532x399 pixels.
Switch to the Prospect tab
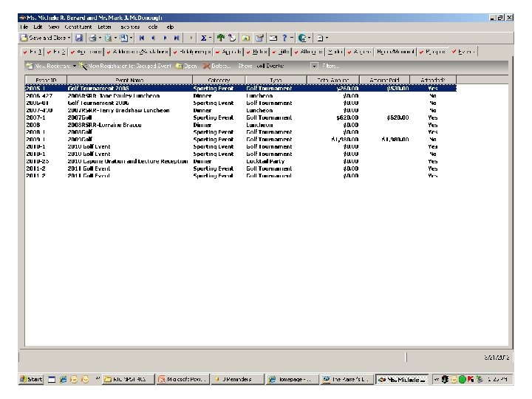pyautogui.click(x=432, y=52)
